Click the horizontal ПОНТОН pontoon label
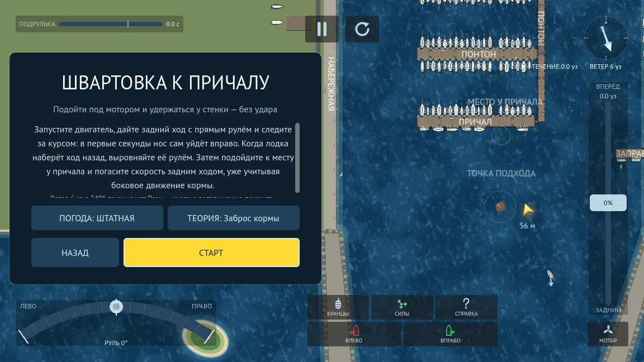This screenshot has width=644, height=362. click(x=479, y=54)
